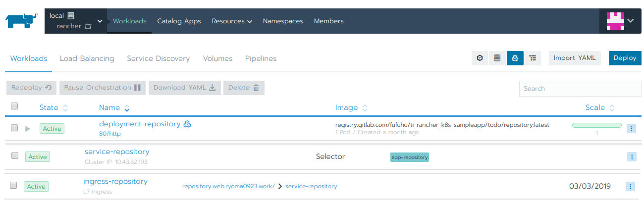644x203 pixels.
Task: Expand the deployment-repository row triangle
Action: pyautogui.click(x=28, y=129)
